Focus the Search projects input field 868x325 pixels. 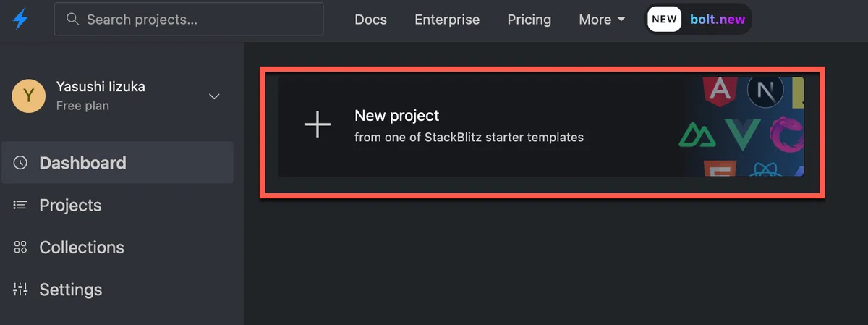[189, 19]
